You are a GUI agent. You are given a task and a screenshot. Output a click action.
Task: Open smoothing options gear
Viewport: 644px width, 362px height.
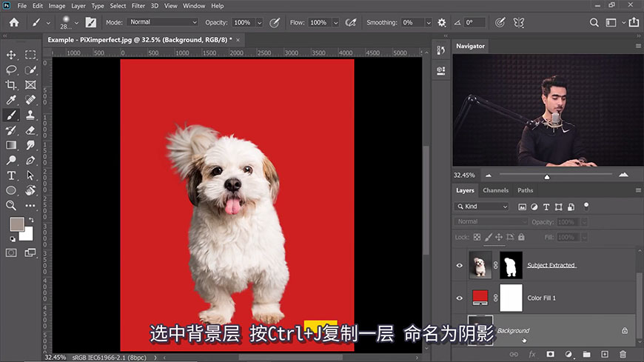point(441,23)
